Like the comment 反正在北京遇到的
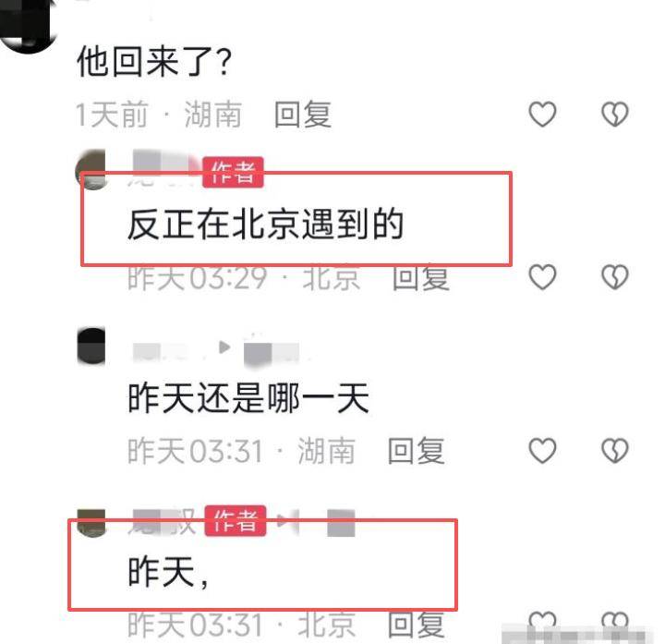The height and width of the screenshot is (644, 665). [x=542, y=276]
